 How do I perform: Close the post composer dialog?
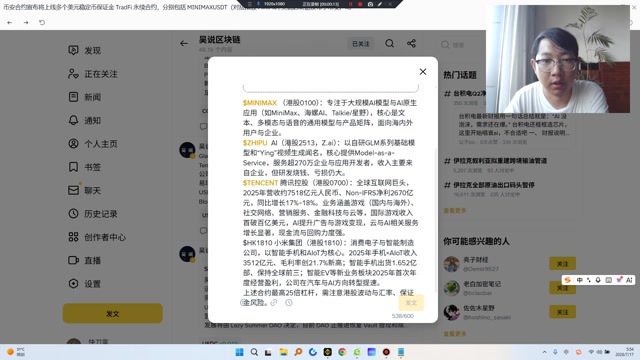[x=423, y=72]
